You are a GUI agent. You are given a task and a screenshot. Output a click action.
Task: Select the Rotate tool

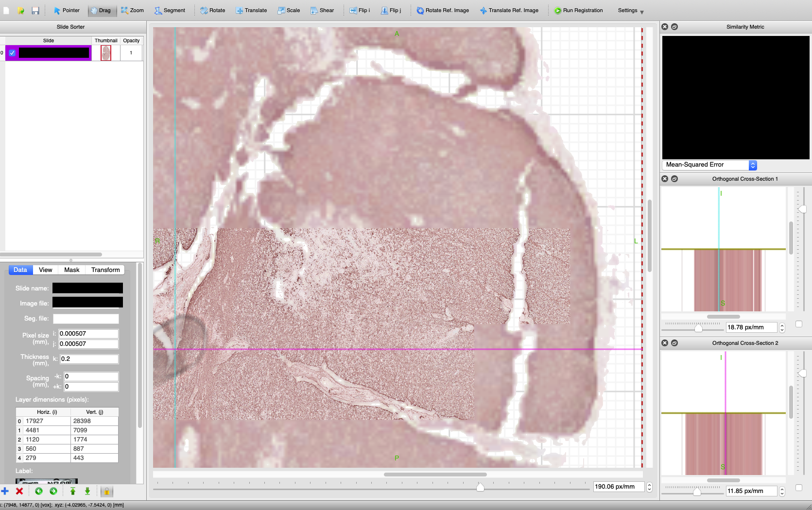[x=212, y=10]
